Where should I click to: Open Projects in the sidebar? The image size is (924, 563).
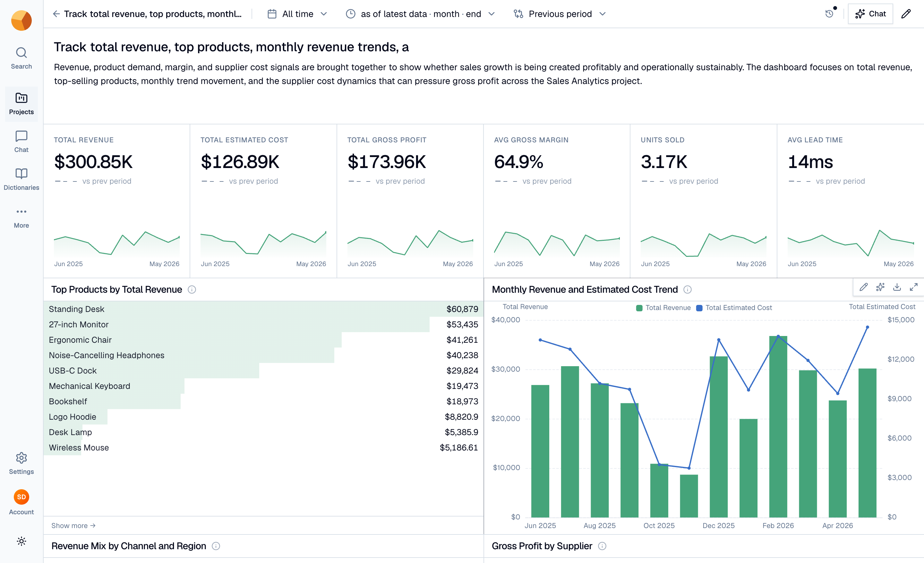click(x=21, y=104)
